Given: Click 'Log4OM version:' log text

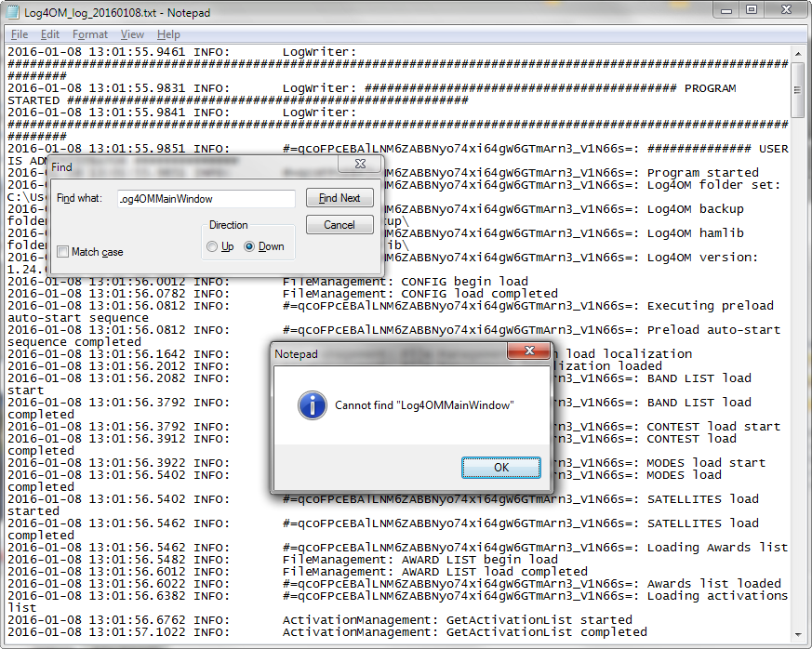Looking at the screenshot, I should tap(703, 258).
